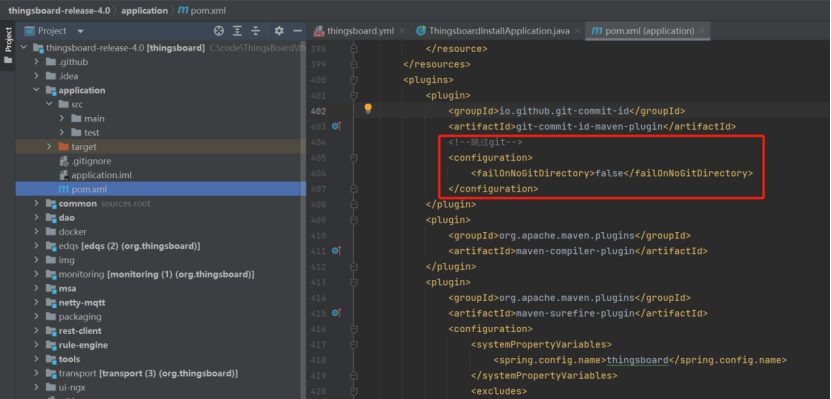Select the packaging folder
The height and width of the screenshot is (399, 831).
(161, 317)
